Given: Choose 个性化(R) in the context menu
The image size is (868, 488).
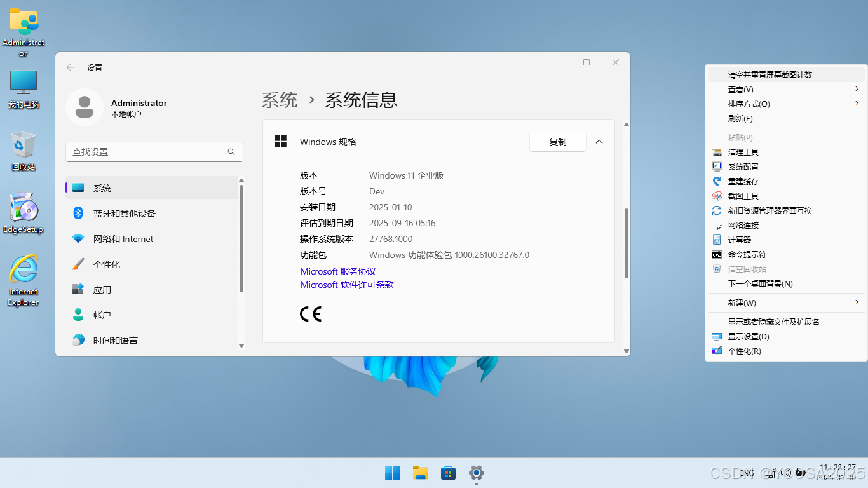Looking at the screenshot, I should coord(786,351).
